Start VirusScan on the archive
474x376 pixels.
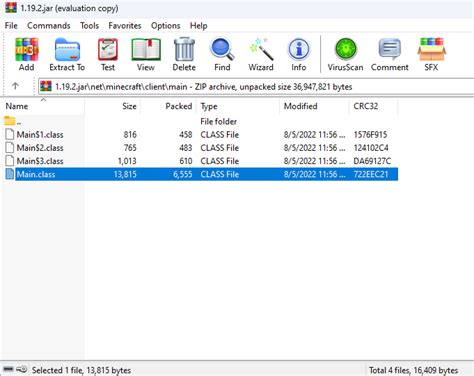point(346,49)
